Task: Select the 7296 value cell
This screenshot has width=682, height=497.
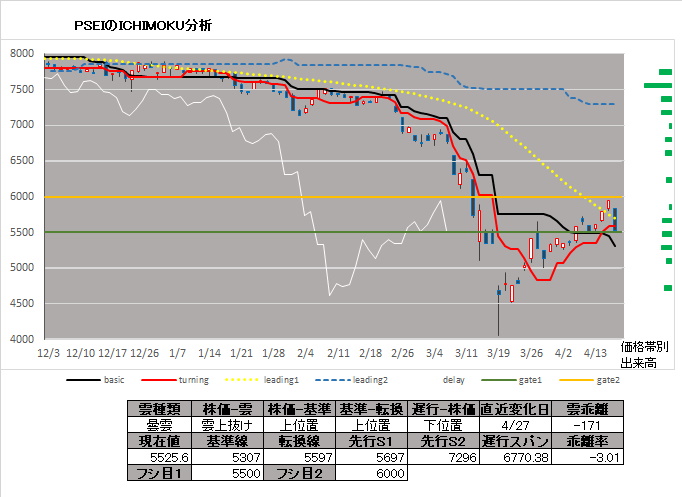Action: pos(443,457)
